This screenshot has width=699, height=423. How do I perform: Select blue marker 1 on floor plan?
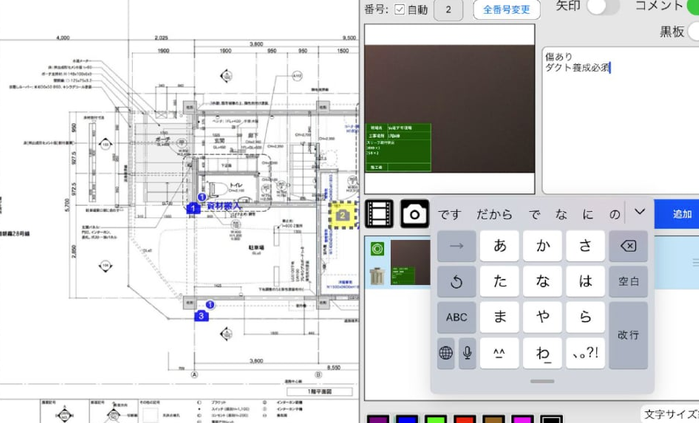(x=193, y=208)
